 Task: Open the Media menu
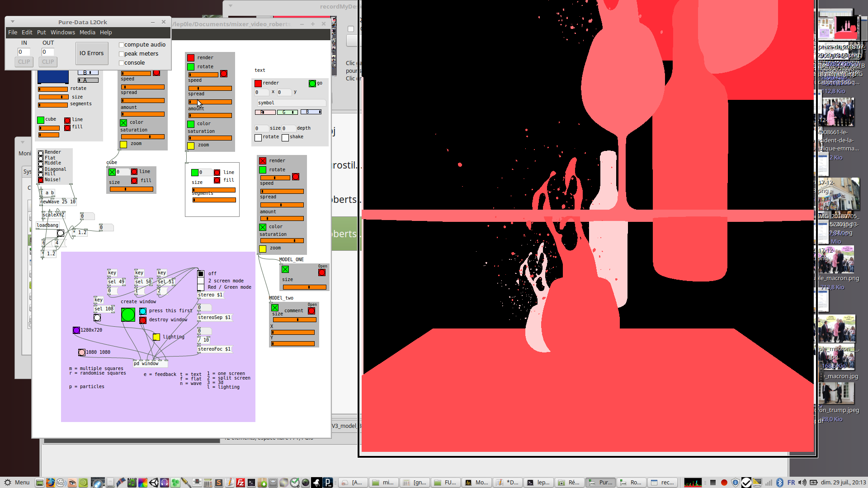[87, 33]
